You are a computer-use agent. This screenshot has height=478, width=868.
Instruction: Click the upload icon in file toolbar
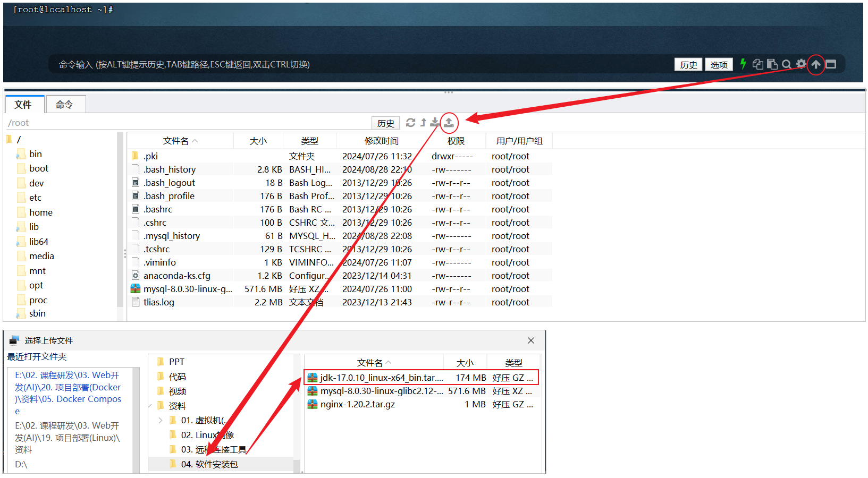[449, 123]
